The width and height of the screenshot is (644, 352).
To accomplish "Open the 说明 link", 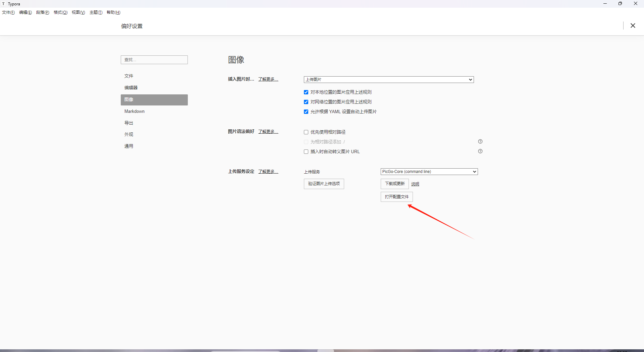I will [x=415, y=184].
